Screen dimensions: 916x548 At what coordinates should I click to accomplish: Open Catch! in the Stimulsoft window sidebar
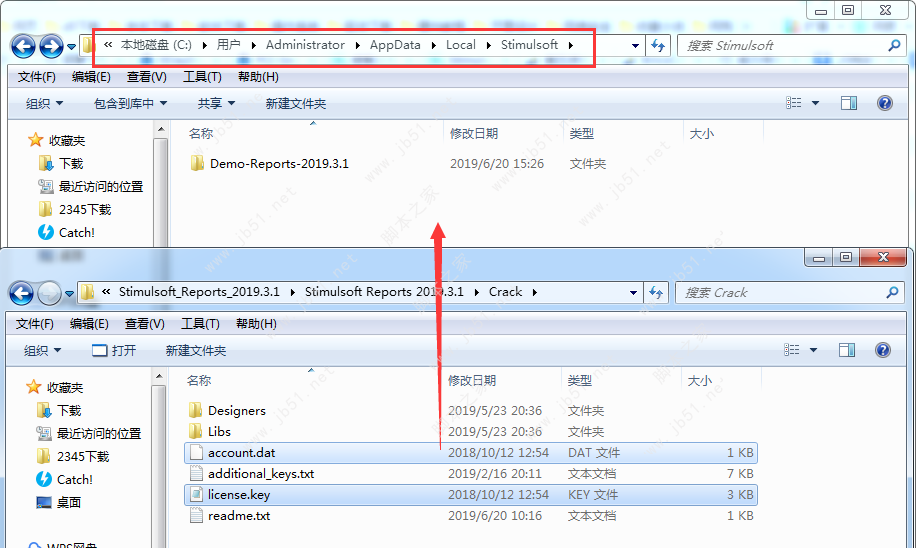[x=65, y=233]
